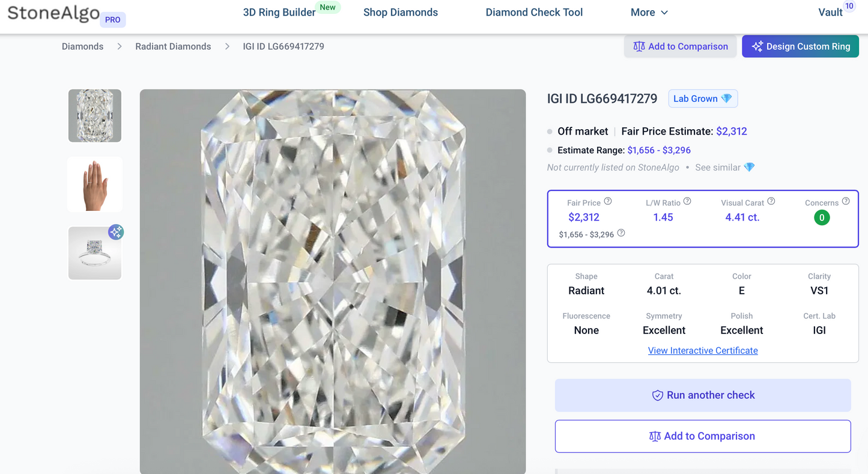Open the Fair Price help tooltip icon

coord(607,201)
